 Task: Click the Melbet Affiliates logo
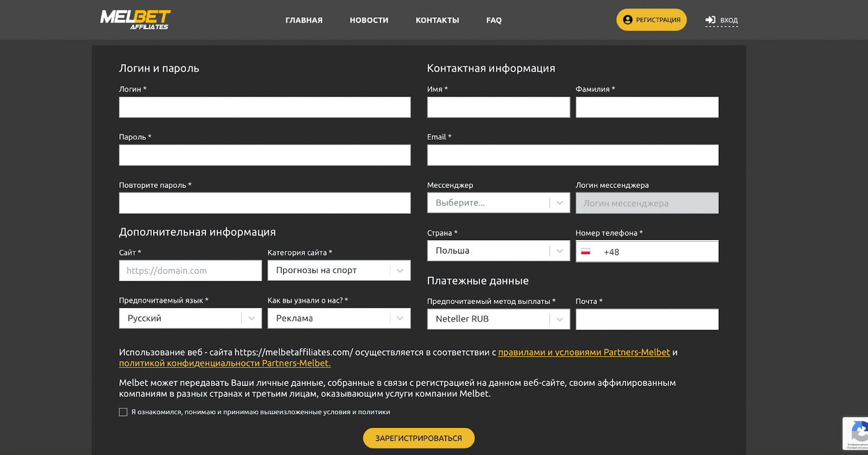[135, 20]
